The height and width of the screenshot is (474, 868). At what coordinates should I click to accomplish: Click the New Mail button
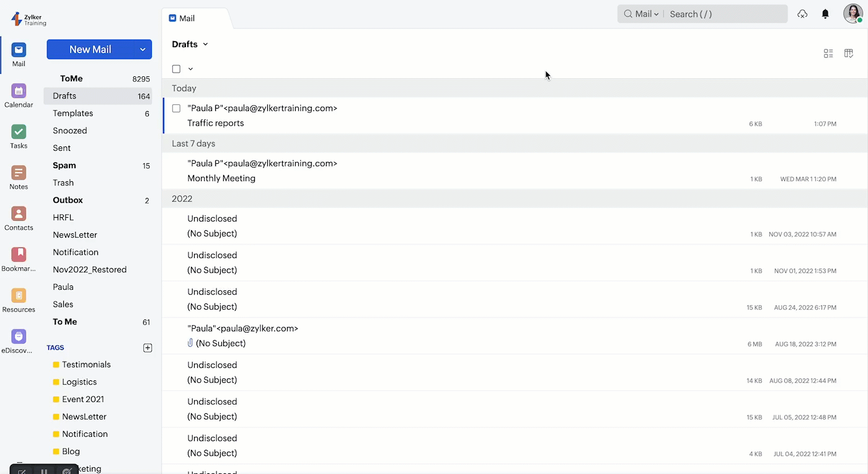coord(91,50)
